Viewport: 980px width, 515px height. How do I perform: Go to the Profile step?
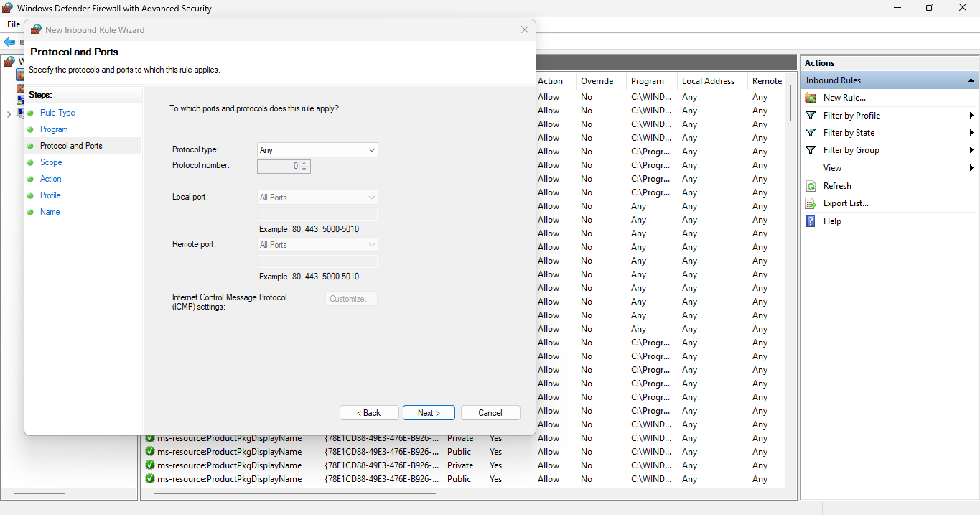click(50, 195)
